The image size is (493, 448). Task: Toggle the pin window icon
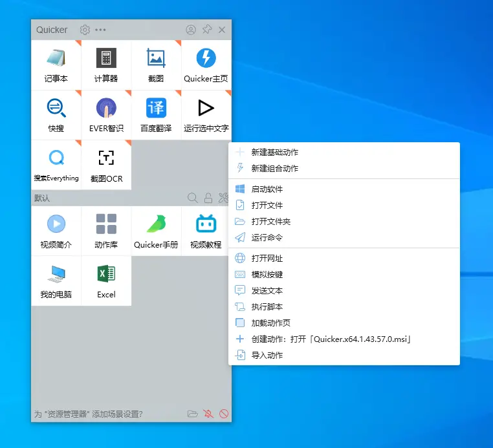[207, 30]
